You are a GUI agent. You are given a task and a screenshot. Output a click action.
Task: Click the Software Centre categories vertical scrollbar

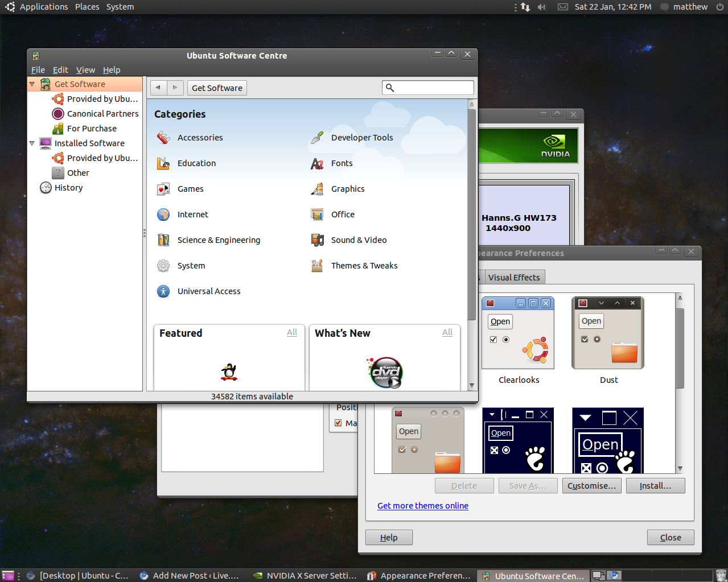pyautogui.click(x=471, y=215)
